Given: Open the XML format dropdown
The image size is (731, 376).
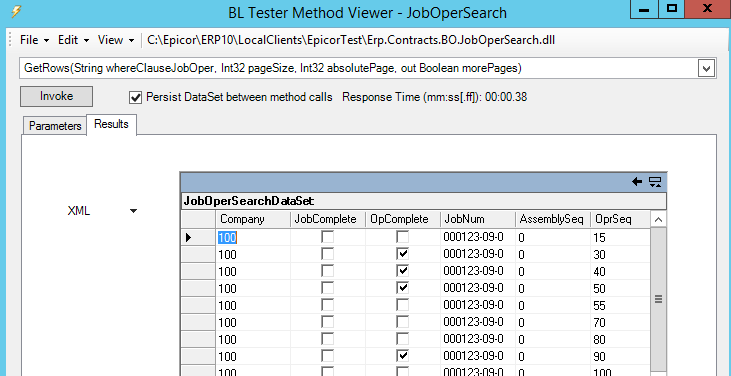Looking at the screenshot, I should (x=133, y=211).
